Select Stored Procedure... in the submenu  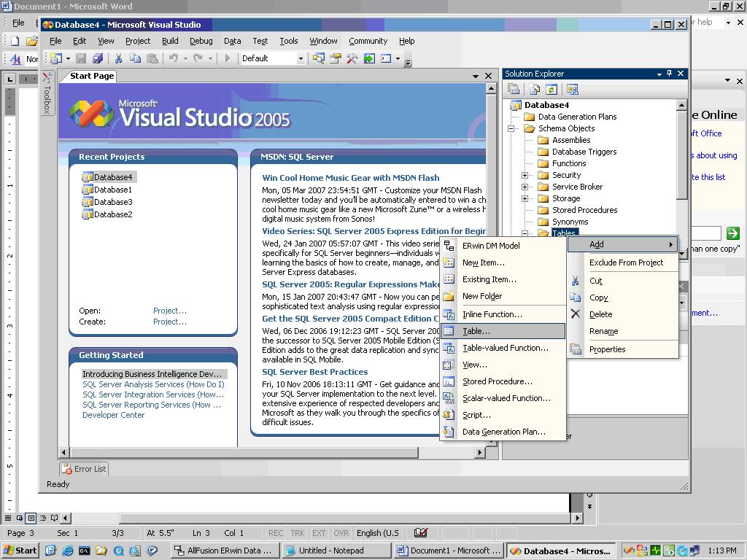(x=503, y=381)
